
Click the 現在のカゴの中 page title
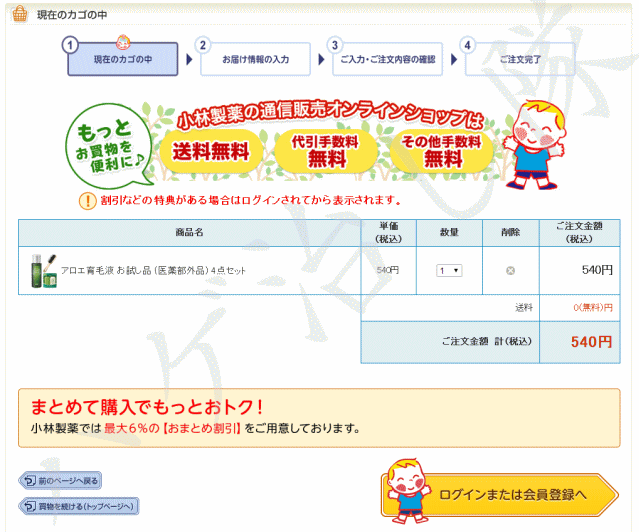tap(72, 15)
